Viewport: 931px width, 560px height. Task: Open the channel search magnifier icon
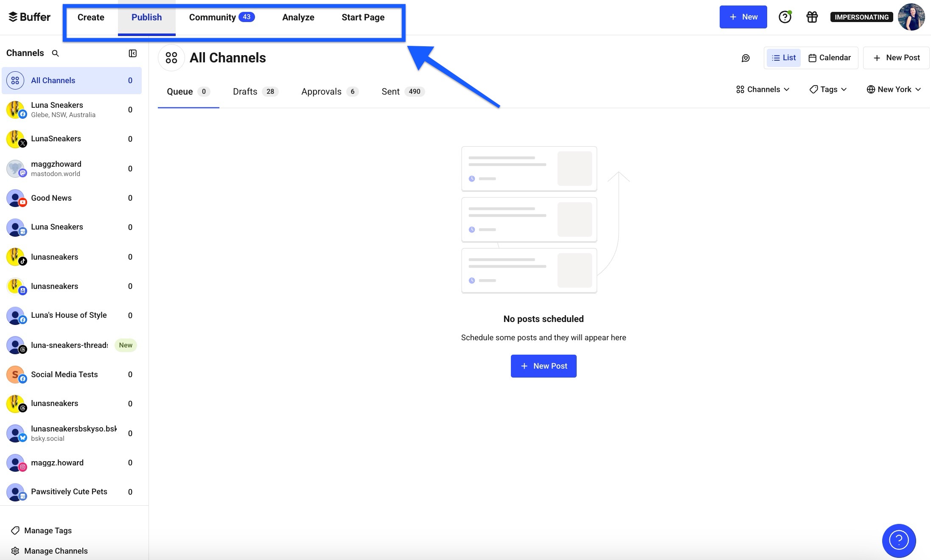pyautogui.click(x=56, y=53)
